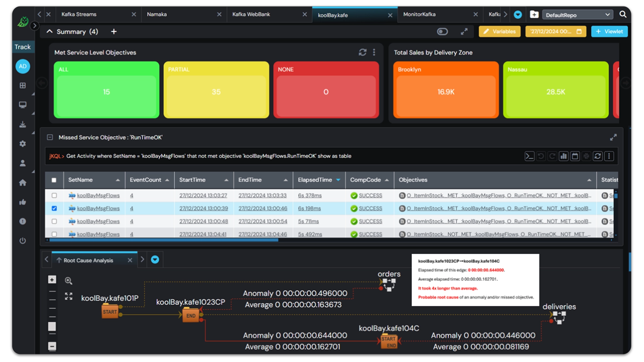Open the query toolbar more options menu
The image size is (644, 362).
coord(609,156)
